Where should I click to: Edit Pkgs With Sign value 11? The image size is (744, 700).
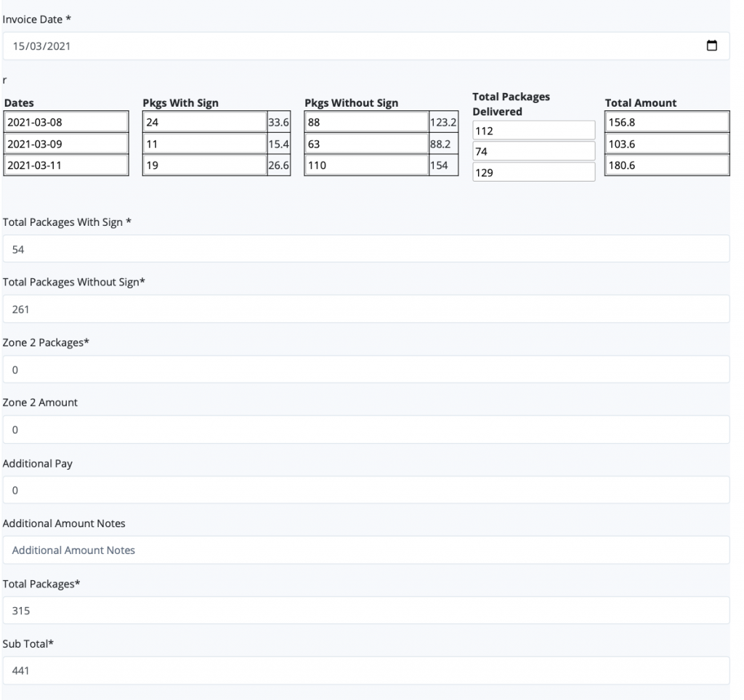(205, 144)
